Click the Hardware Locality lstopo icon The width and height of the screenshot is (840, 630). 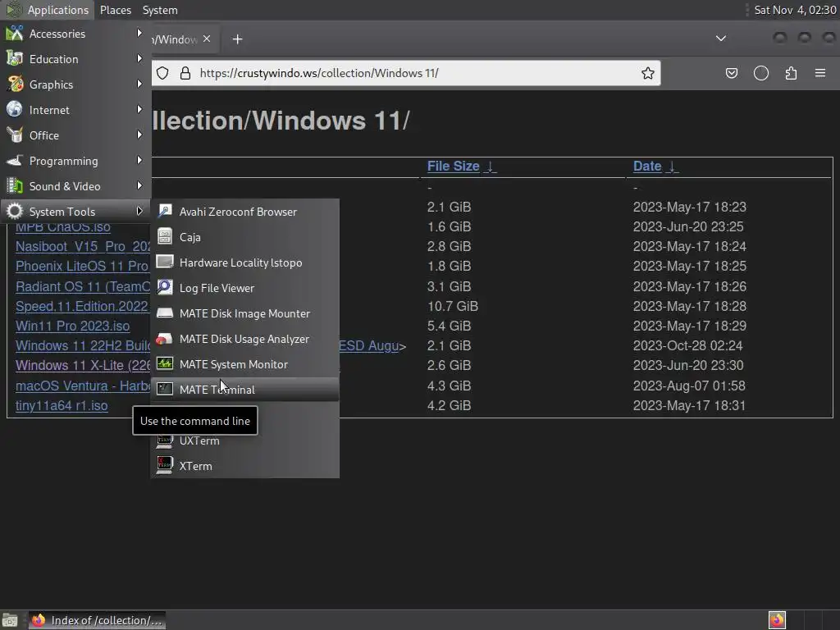tap(164, 262)
